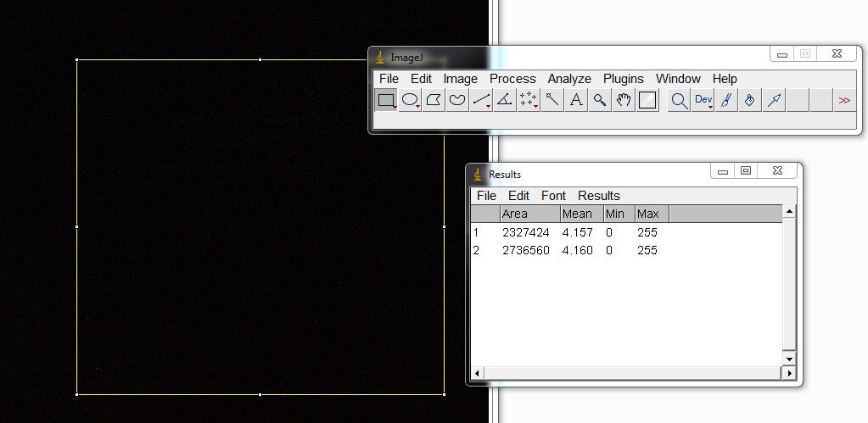This screenshot has width=868, height=423.
Task: Open the Window menu
Action: (x=678, y=79)
